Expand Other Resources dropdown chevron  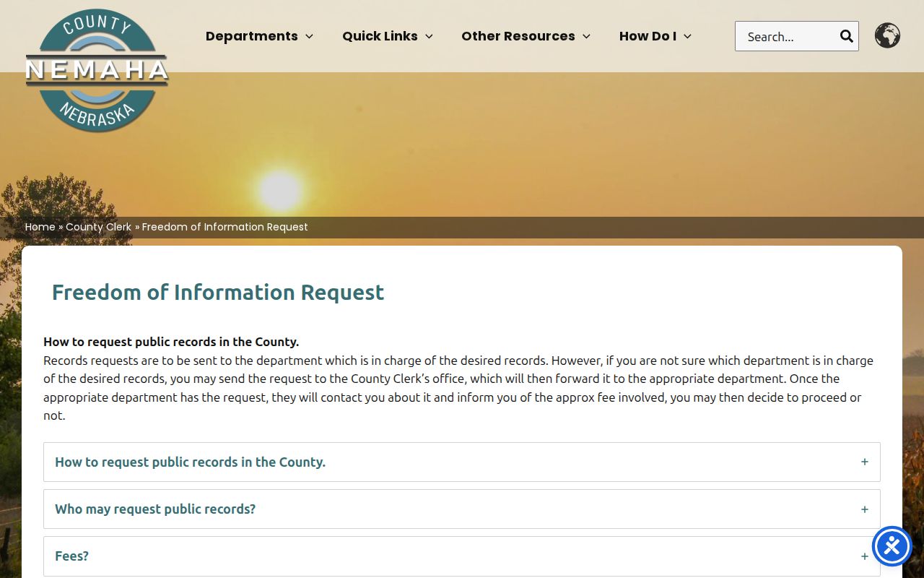click(x=586, y=36)
